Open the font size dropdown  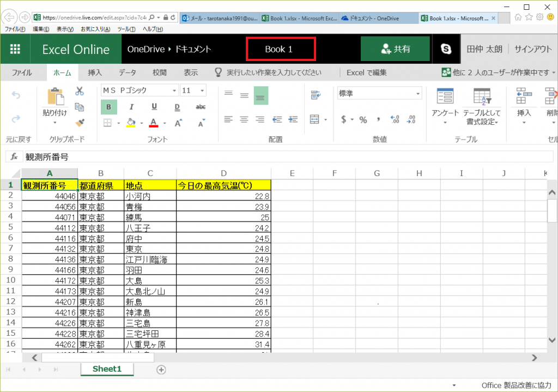pos(202,91)
